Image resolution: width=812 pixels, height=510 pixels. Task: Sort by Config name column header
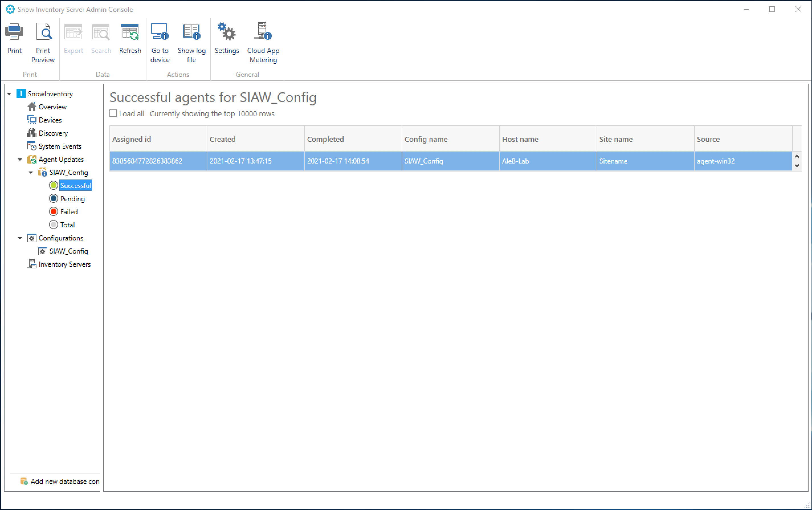[450, 139]
